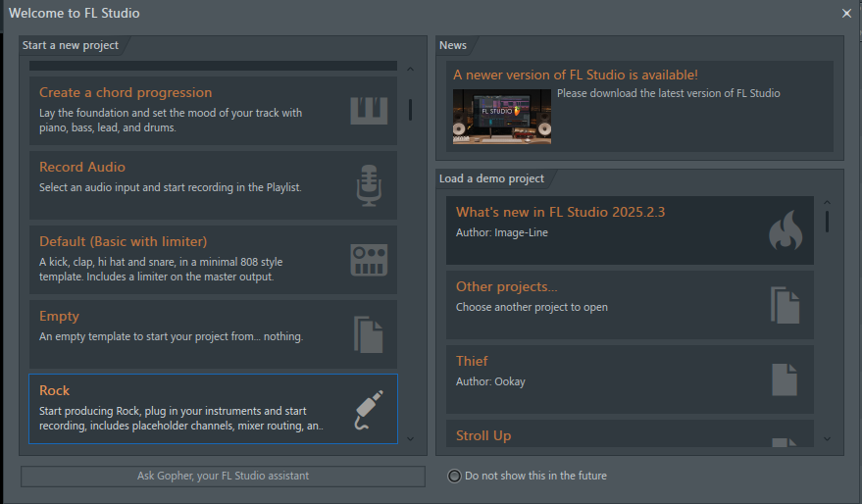The height and width of the screenshot is (504, 862).
Task: Click the microphone icon for Record Audio
Action: 369,185
